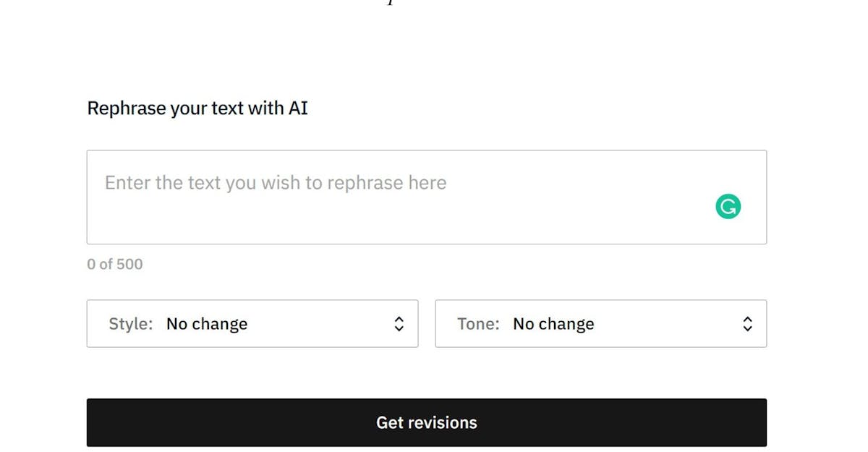Place cursor in empty space of the text box
The width and height of the screenshot is (868, 452).
point(405,221)
